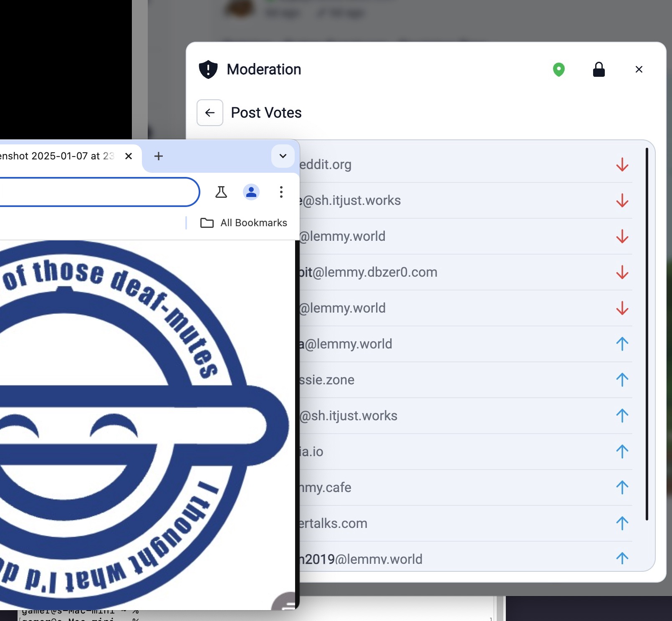Select the ertalks.com voter entry
The height and width of the screenshot is (621, 672).
[465, 523]
